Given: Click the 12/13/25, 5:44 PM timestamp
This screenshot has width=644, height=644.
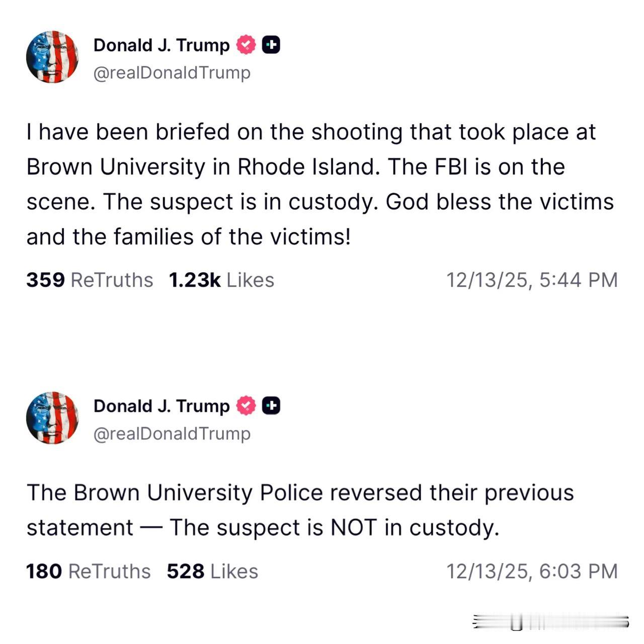Looking at the screenshot, I should pyautogui.click(x=532, y=280).
